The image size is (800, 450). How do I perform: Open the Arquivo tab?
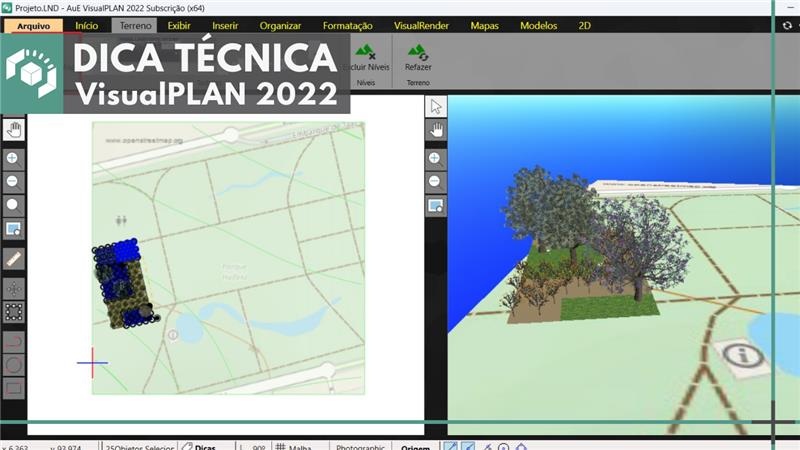pyautogui.click(x=34, y=26)
